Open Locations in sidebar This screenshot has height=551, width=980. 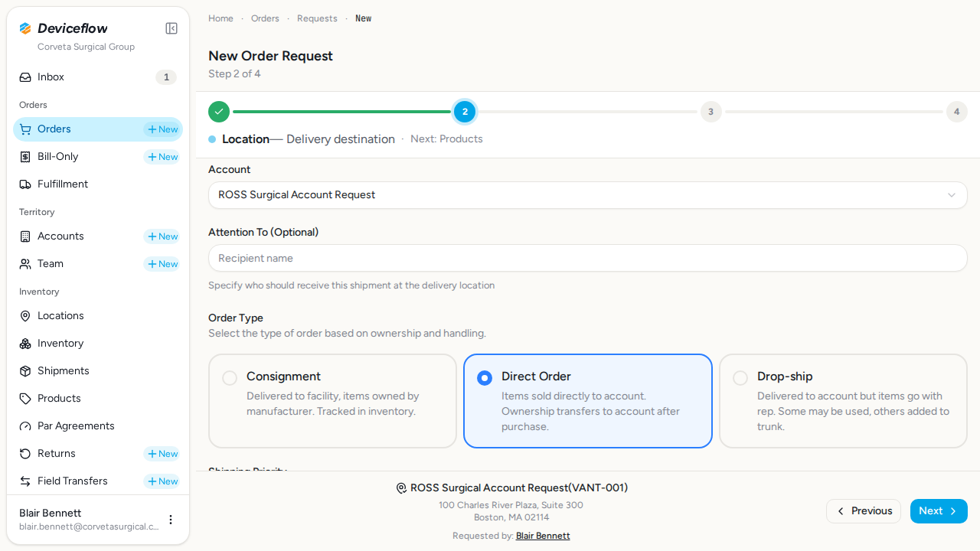pos(98,316)
